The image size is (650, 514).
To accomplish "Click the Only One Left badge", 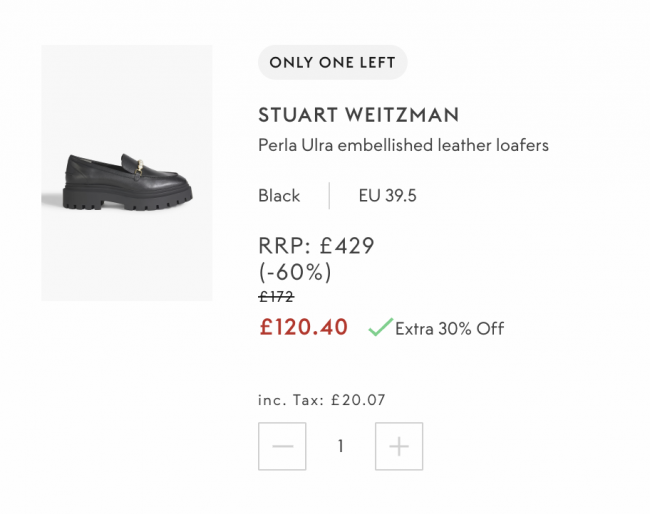I will pyautogui.click(x=332, y=63).
